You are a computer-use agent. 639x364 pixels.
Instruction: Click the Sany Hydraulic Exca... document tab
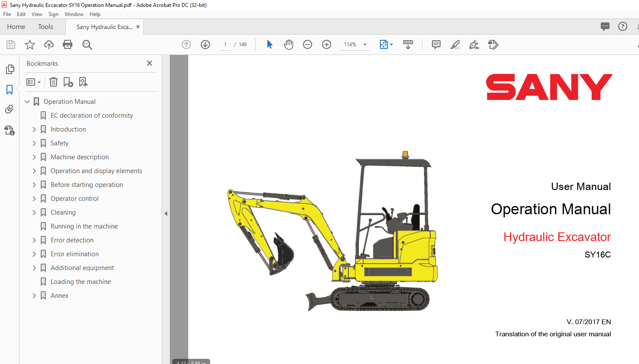(x=104, y=27)
